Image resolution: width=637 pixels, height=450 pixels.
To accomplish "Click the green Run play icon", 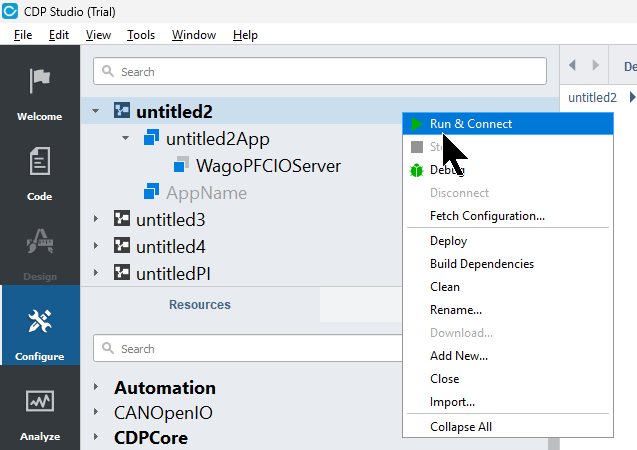I will click(417, 124).
